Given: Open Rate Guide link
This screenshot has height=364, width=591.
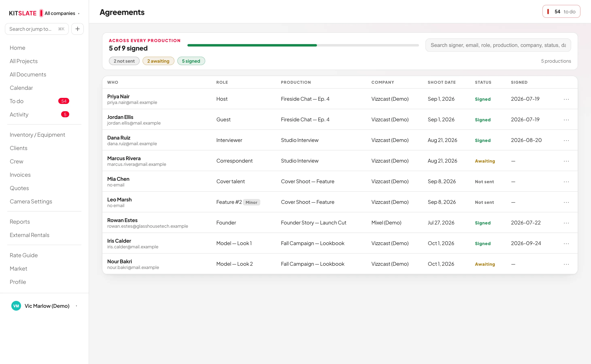Looking at the screenshot, I should pos(24,255).
